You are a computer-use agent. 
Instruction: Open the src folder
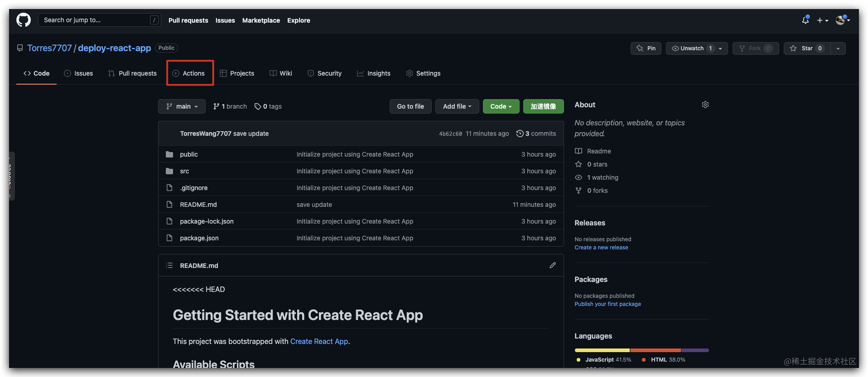(x=184, y=171)
